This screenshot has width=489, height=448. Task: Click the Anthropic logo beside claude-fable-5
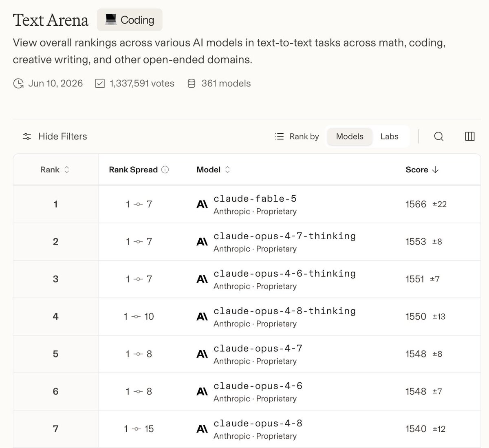coord(202,204)
